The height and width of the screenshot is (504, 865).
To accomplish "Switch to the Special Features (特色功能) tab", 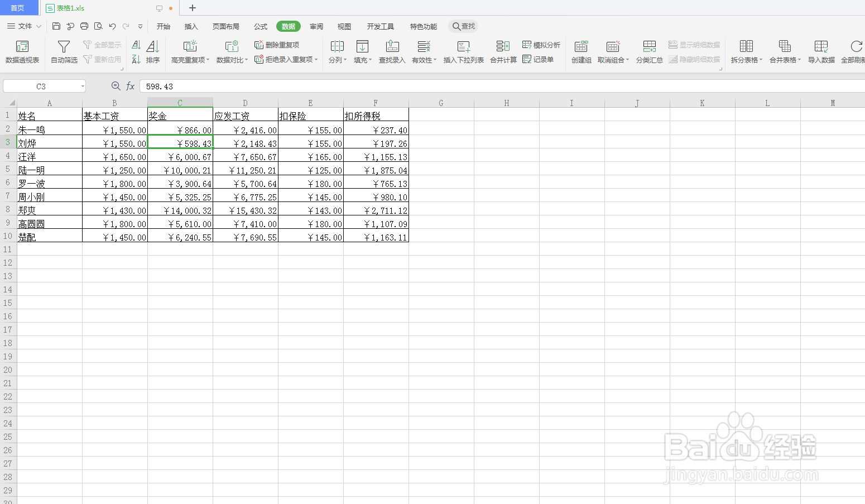I will coord(424,26).
